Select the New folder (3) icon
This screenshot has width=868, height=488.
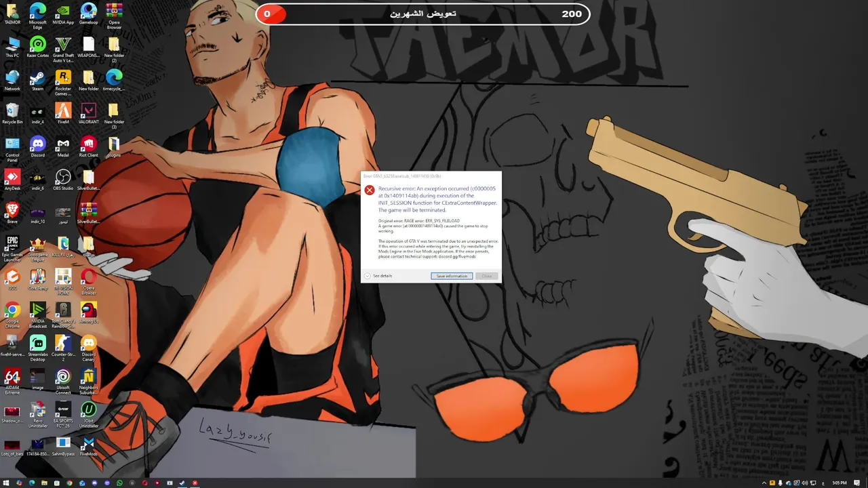click(x=114, y=115)
